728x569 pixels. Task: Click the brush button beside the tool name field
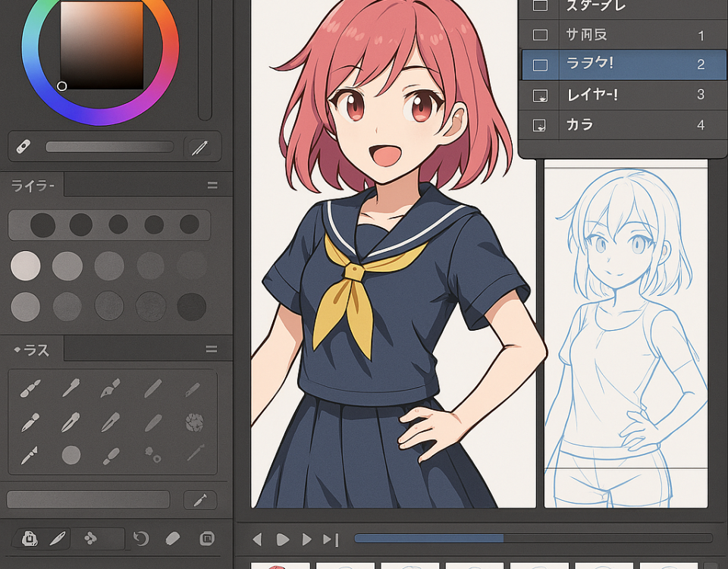pos(200,500)
